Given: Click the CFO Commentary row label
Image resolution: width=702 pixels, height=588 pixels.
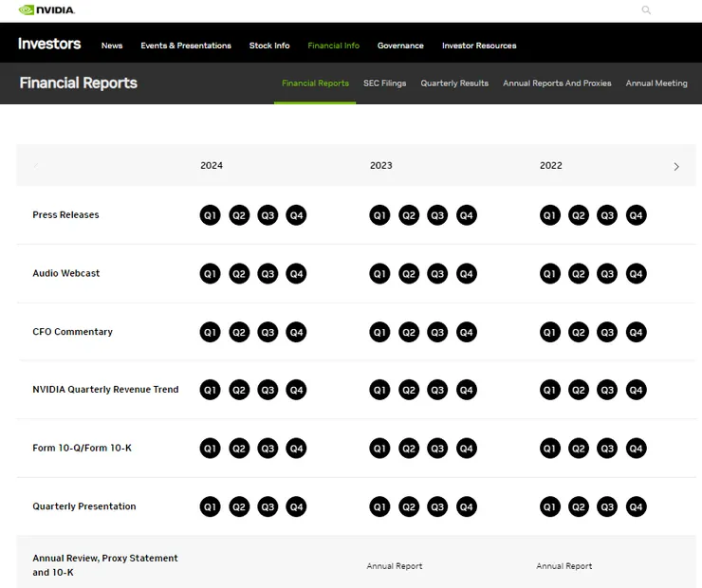Looking at the screenshot, I should point(72,332).
